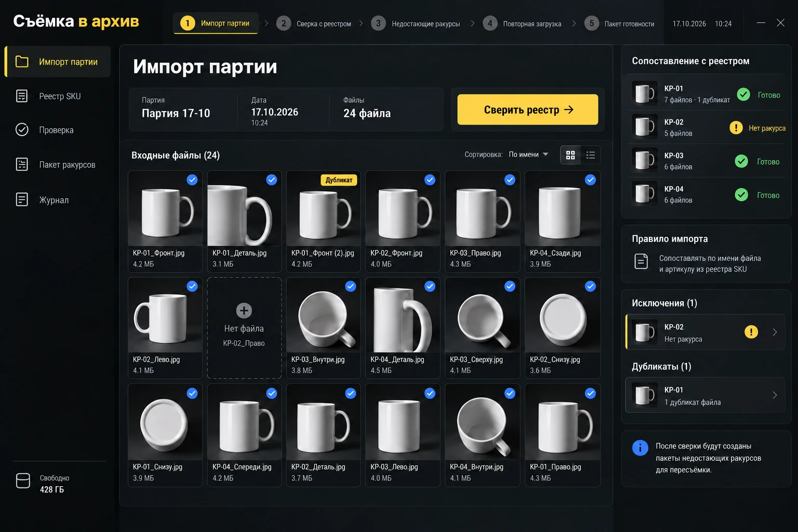798x532 pixels.
Task: Click the green Готово check for КР-04
Action: pos(742,195)
